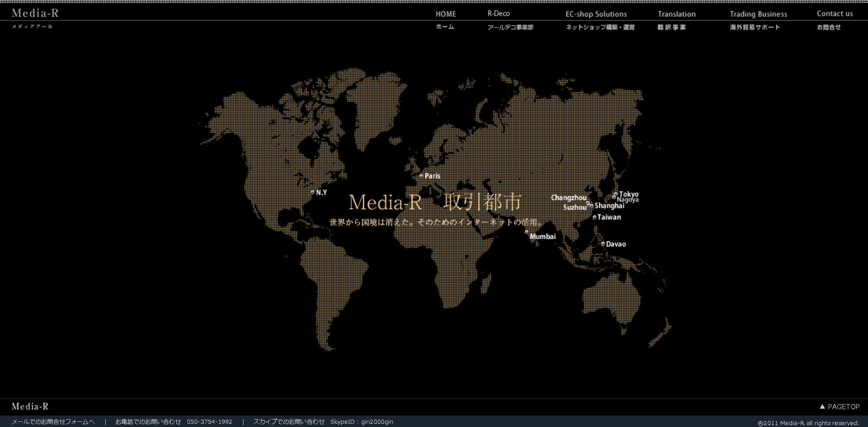Click the footer Media-R logo

30,406
